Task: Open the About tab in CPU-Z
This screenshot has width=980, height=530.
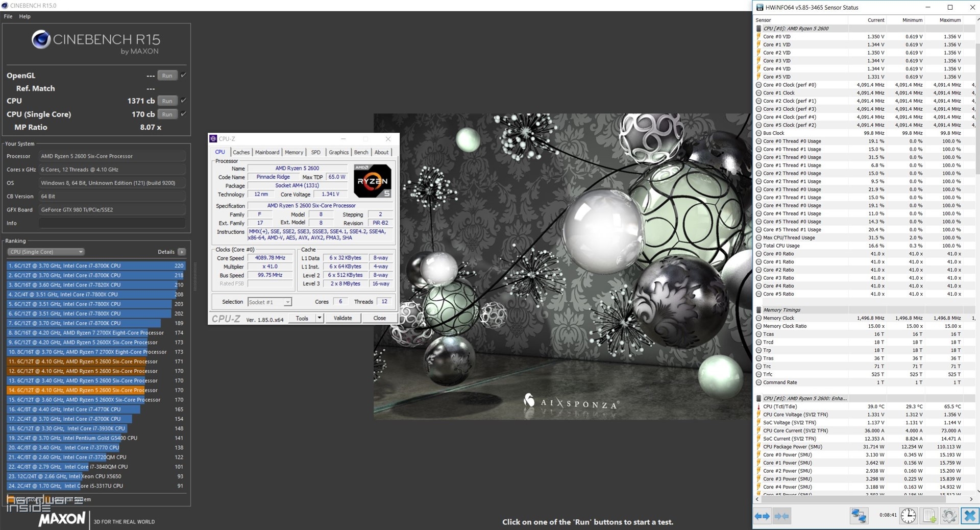Action: (x=381, y=152)
